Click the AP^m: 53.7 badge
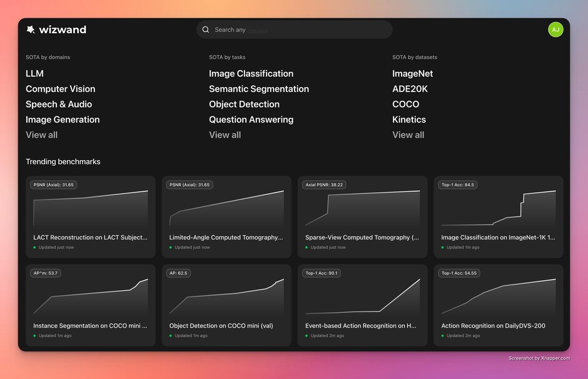588x379 pixels. (46, 273)
